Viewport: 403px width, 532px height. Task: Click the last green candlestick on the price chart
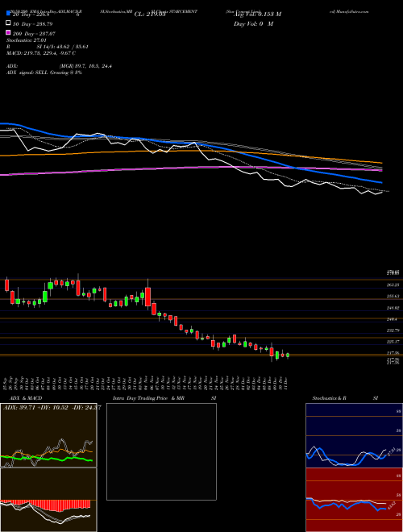(x=288, y=355)
